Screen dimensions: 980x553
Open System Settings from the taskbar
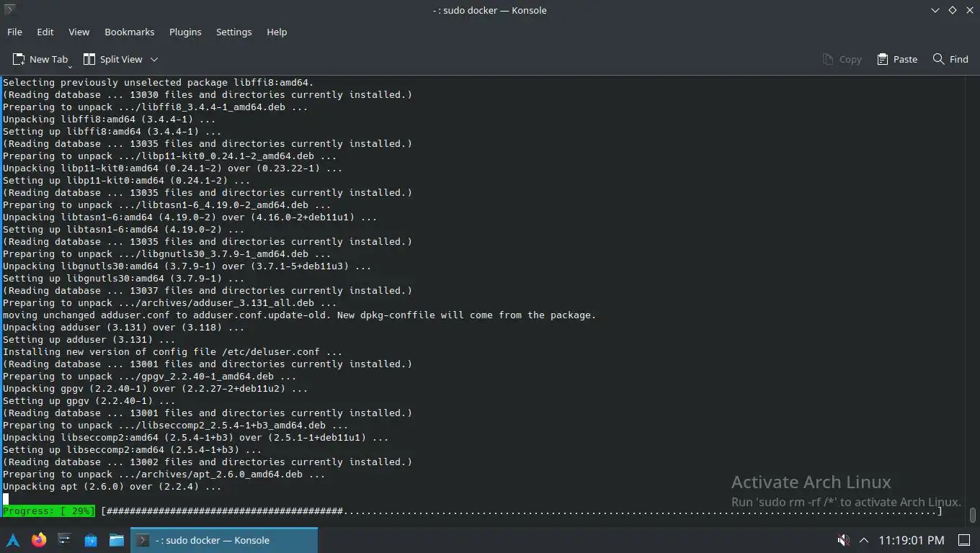tap(64, 540)
